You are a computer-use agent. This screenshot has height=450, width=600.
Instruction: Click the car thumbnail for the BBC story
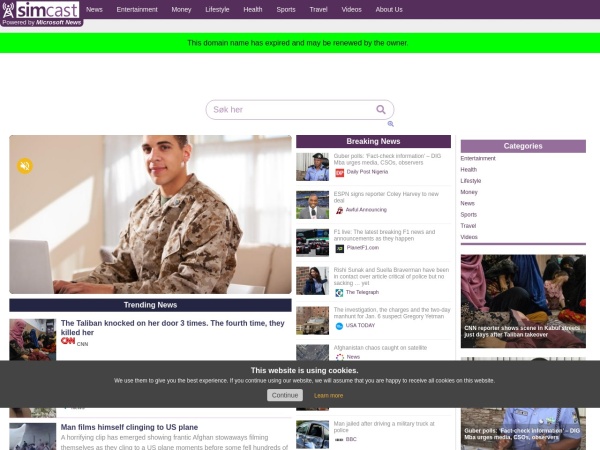click(312, 434)
